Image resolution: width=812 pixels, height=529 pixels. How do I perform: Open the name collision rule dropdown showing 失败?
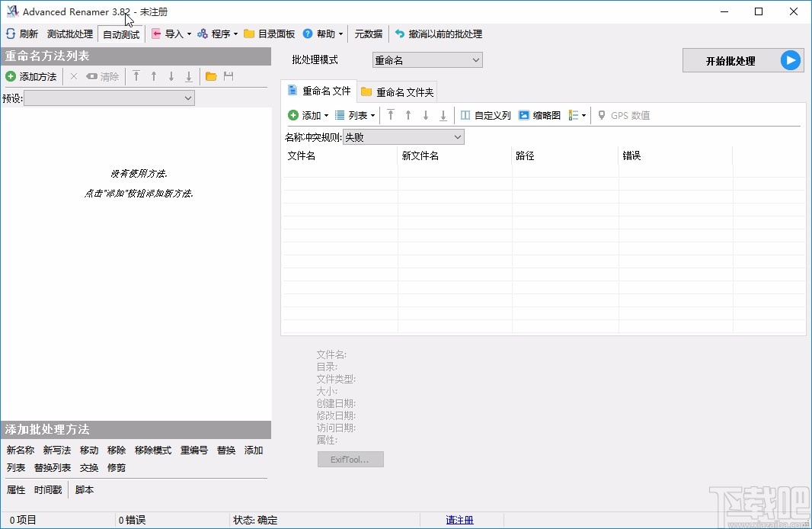click(404, 136)
